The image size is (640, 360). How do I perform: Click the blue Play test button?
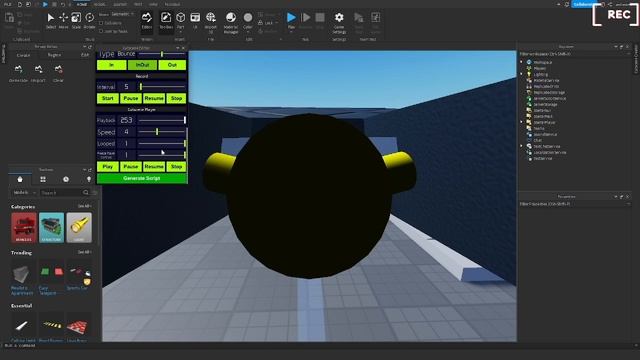click(291, 18)
